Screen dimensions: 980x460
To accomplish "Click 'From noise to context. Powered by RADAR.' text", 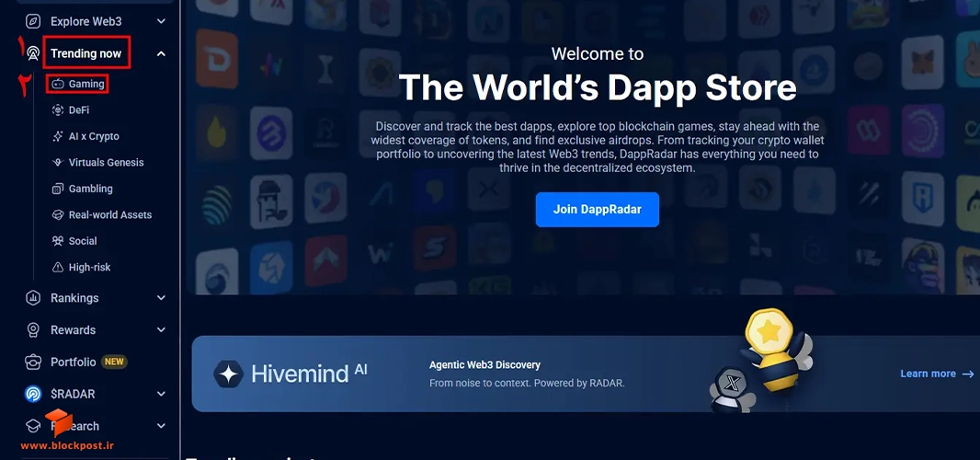I will click(x=527, y=383).
